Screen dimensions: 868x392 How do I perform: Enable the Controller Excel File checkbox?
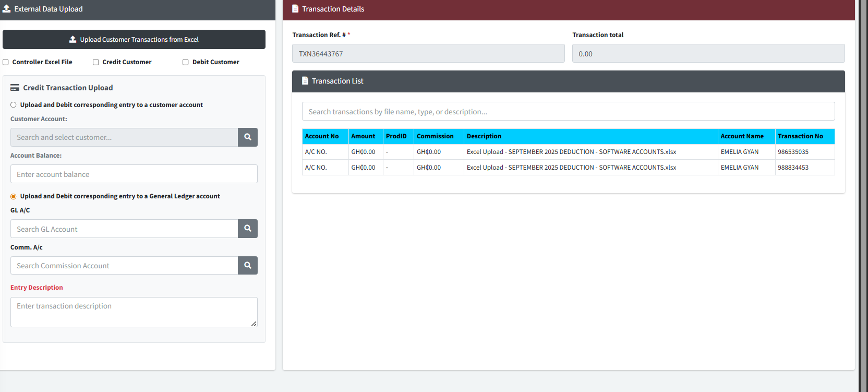tap(6, 62)
